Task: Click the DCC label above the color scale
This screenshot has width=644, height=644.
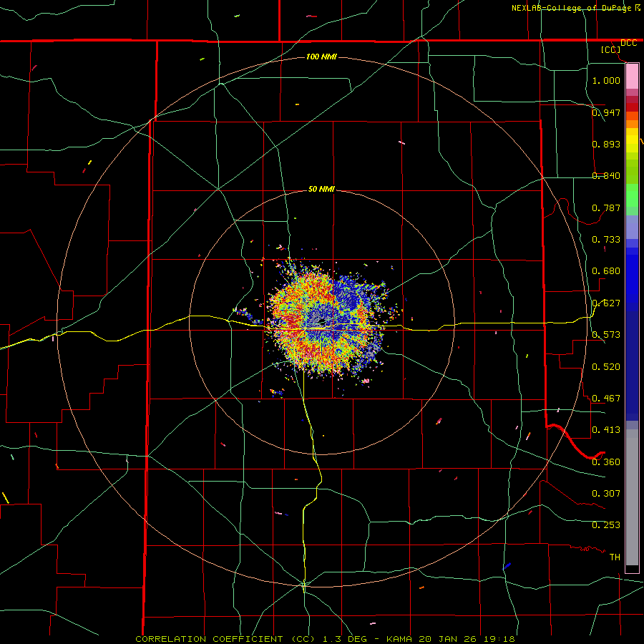Action: (x=628, y=43)
